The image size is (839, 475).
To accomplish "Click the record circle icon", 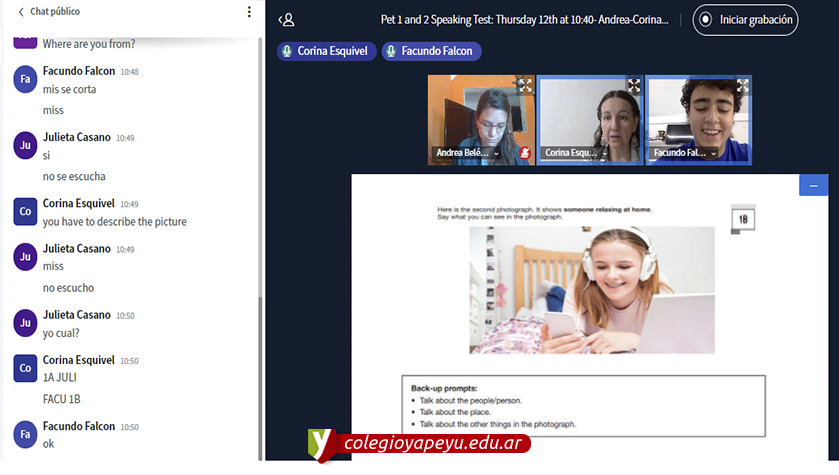I will pos(706,19).
